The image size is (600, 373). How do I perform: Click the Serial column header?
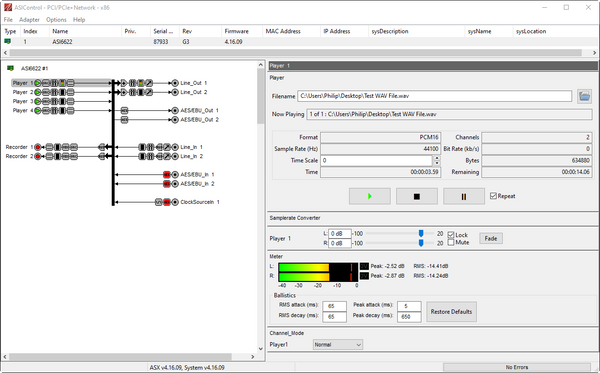click(x=165, y=31)
